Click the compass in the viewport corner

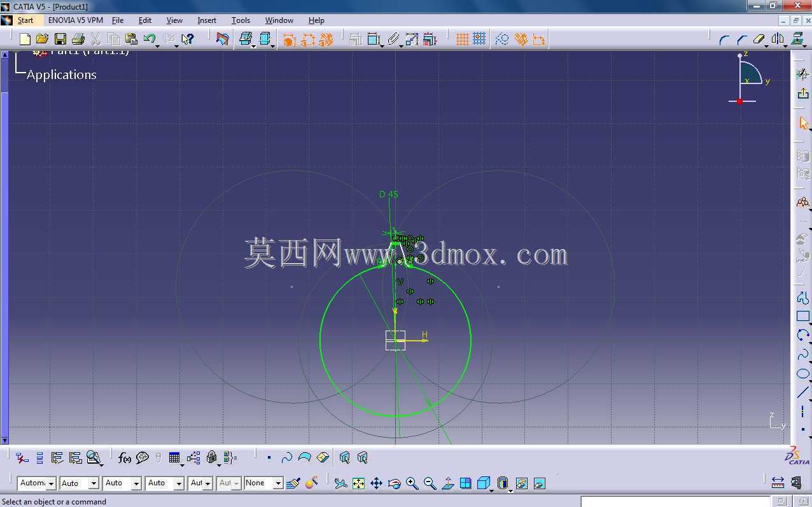coord(751,78)
